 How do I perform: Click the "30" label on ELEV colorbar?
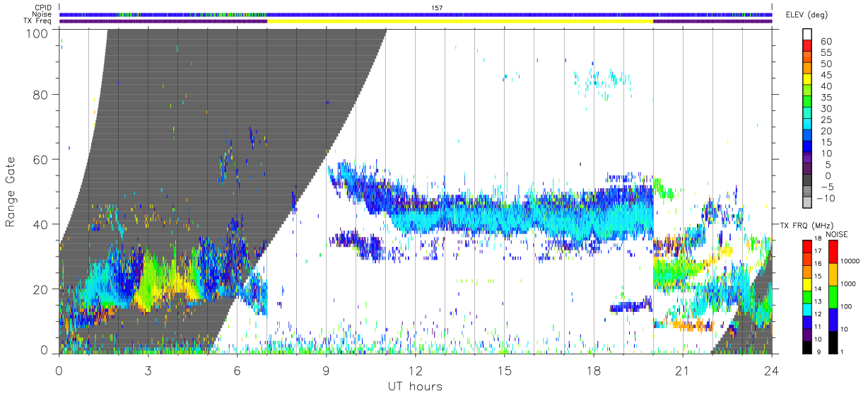point(825,107)
